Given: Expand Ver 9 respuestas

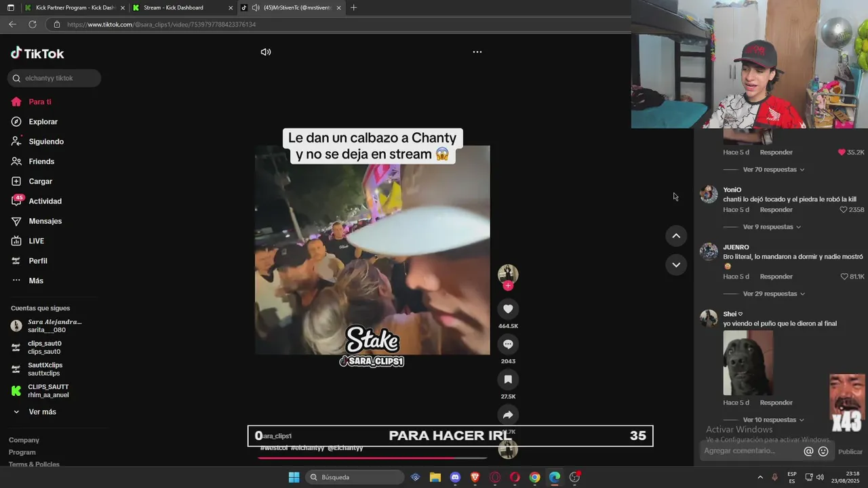Looking at the screenshot, I should 772,227.
